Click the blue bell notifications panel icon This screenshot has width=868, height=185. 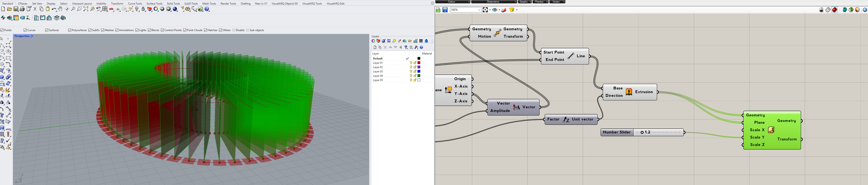pos(427,41)
